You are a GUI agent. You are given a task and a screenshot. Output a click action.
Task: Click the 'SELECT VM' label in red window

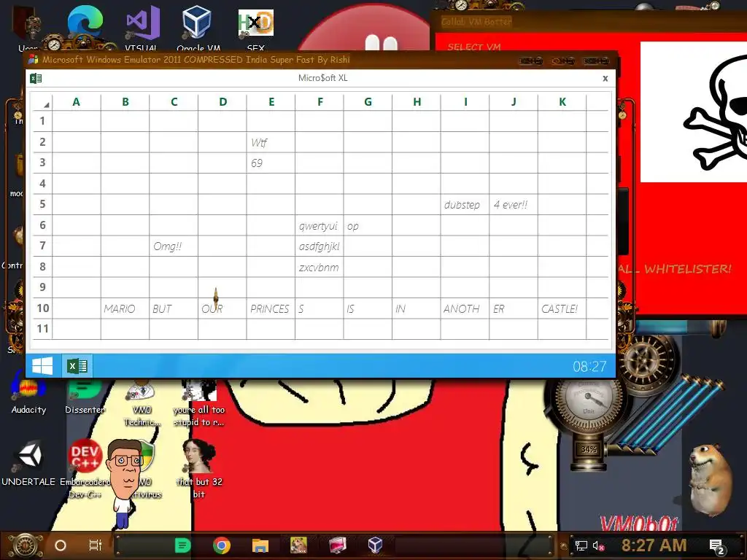coord(474,47)
